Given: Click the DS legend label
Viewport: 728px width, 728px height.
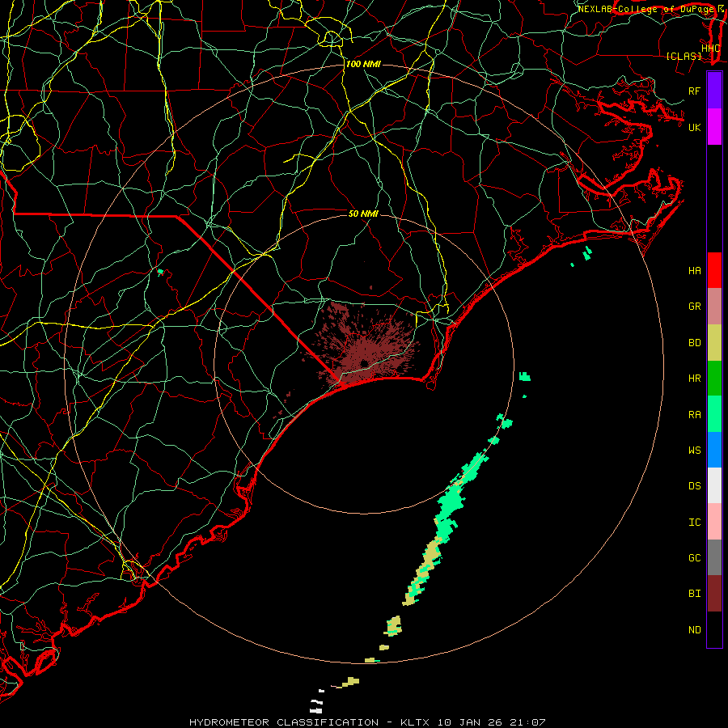Looking at the screenshot, I should [x=694, y=486].
